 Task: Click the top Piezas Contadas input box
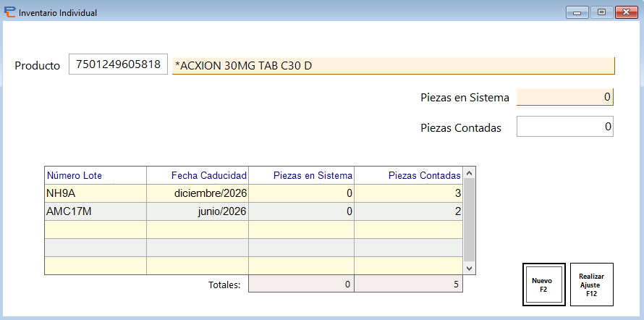coord(564,127)
